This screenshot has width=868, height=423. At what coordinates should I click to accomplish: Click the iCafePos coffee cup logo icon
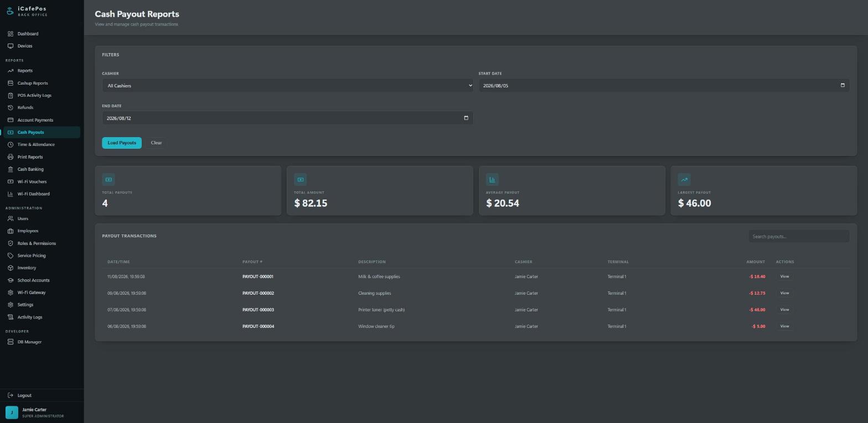click(10, 11)
